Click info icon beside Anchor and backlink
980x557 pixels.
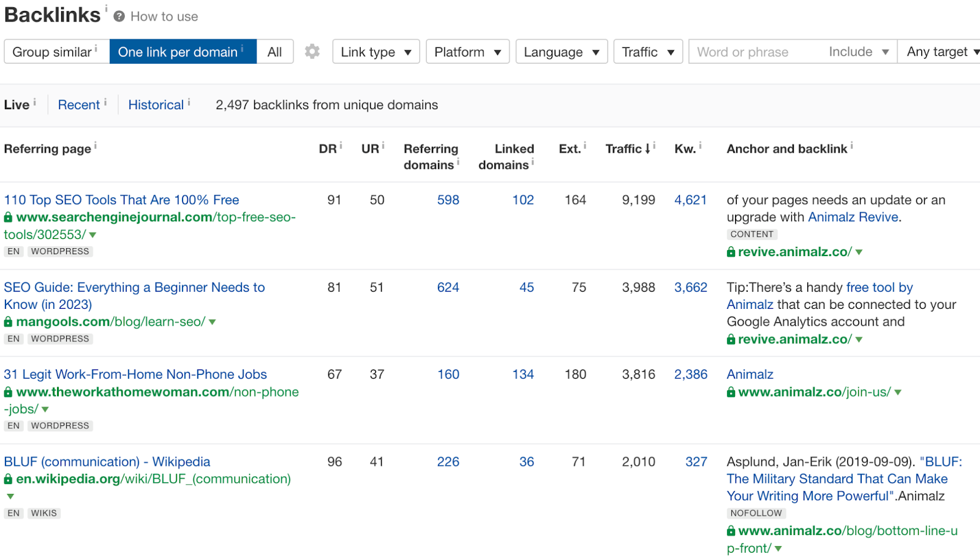pos(851,146)
